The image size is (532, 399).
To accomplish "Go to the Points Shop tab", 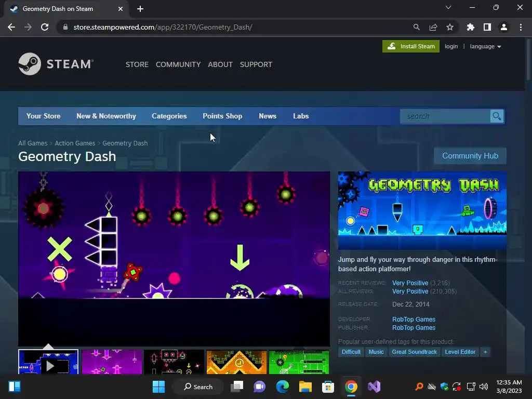I will [x=222, y=116].
